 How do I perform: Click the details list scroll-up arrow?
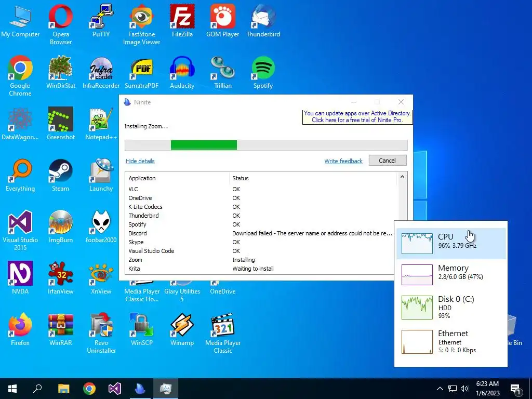(402, 177)
